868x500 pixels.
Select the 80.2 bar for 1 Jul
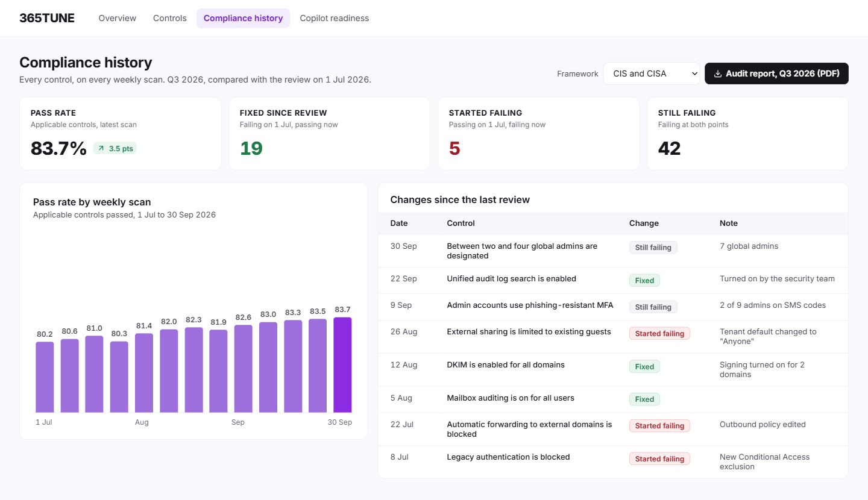[x=45, y=377]
